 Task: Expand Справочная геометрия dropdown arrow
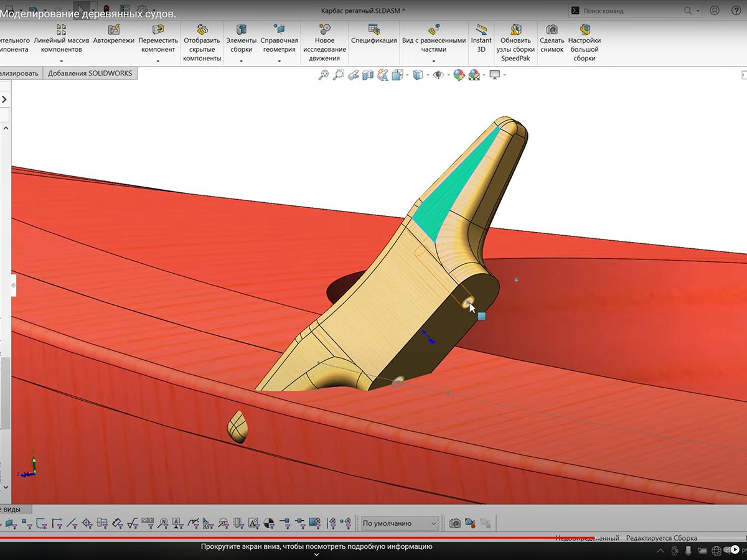(x=279, y=61)
